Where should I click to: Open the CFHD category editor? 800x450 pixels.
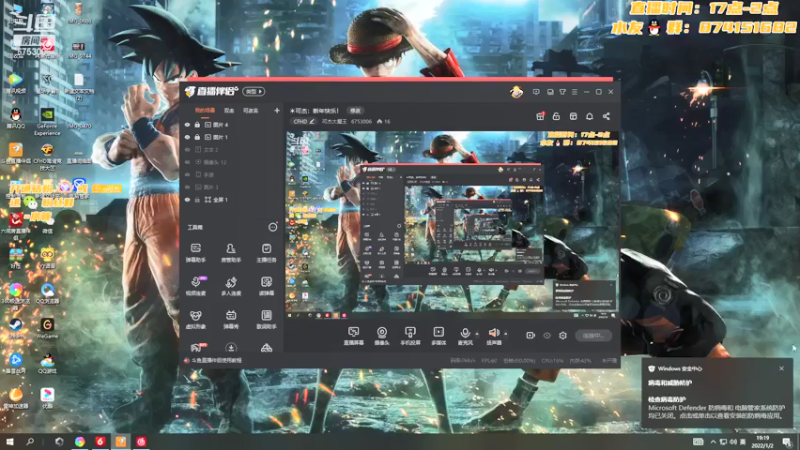tap(304, 121)
